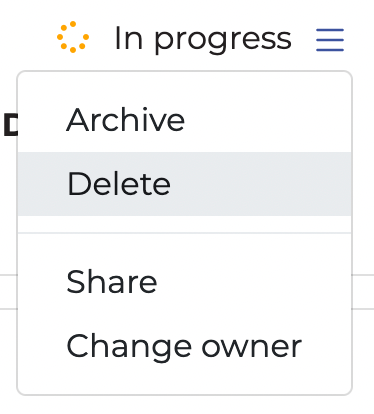Open the Share option in the menu

[x=184, y=282]
